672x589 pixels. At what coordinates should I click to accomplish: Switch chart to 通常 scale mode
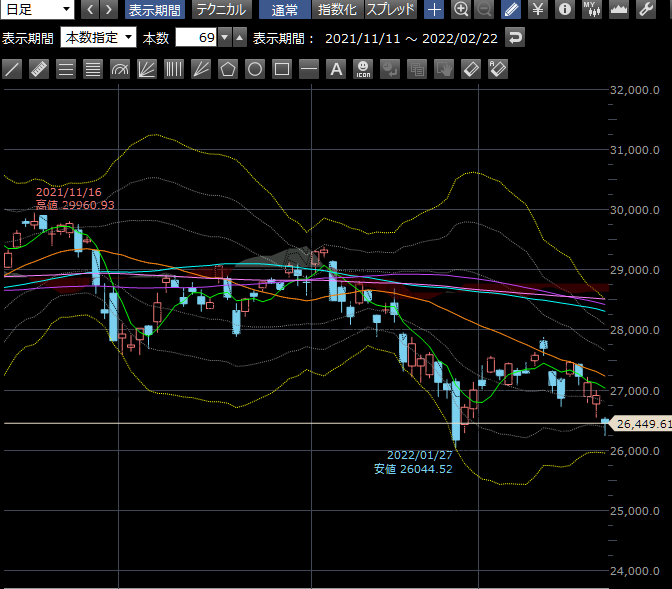[285, 10]
